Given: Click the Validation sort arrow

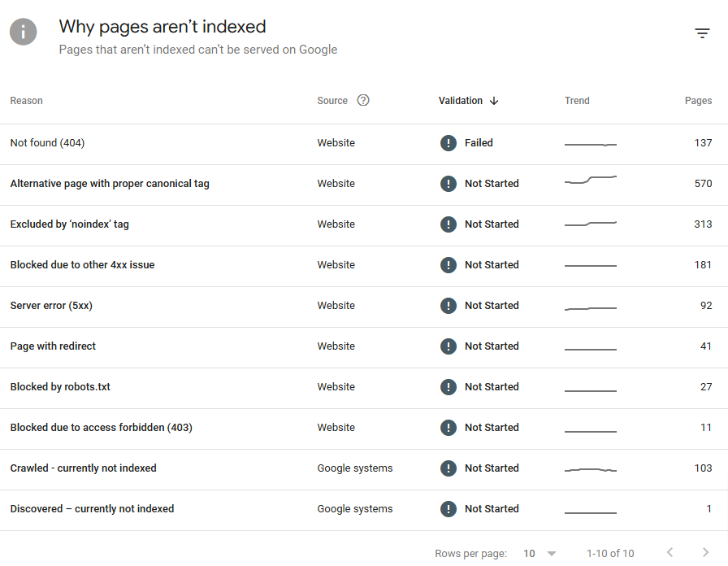Looking at the screenshot, I should click(x=494, y=101).
